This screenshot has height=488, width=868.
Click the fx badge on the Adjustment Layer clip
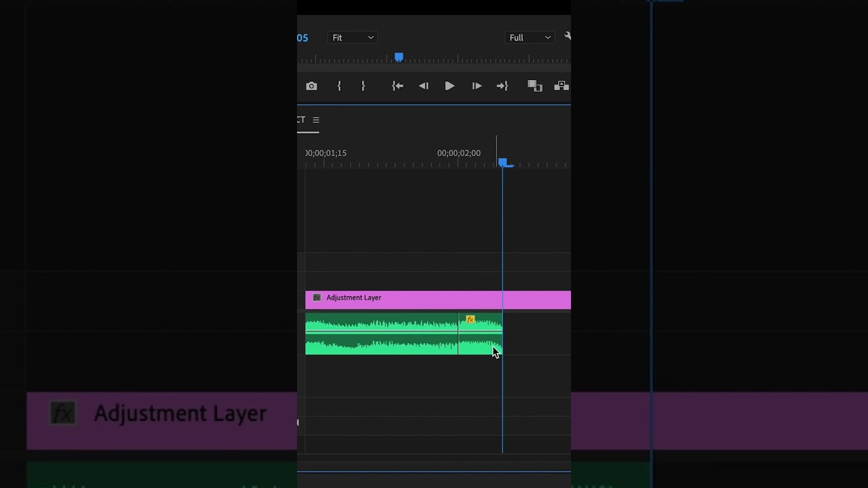coord(317,298)
